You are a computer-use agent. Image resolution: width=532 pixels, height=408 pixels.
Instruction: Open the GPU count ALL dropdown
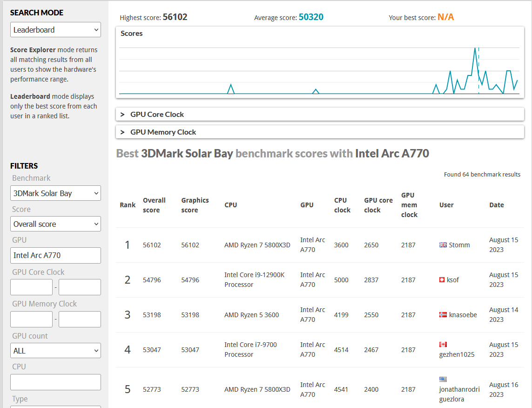[x=56, y=351]
